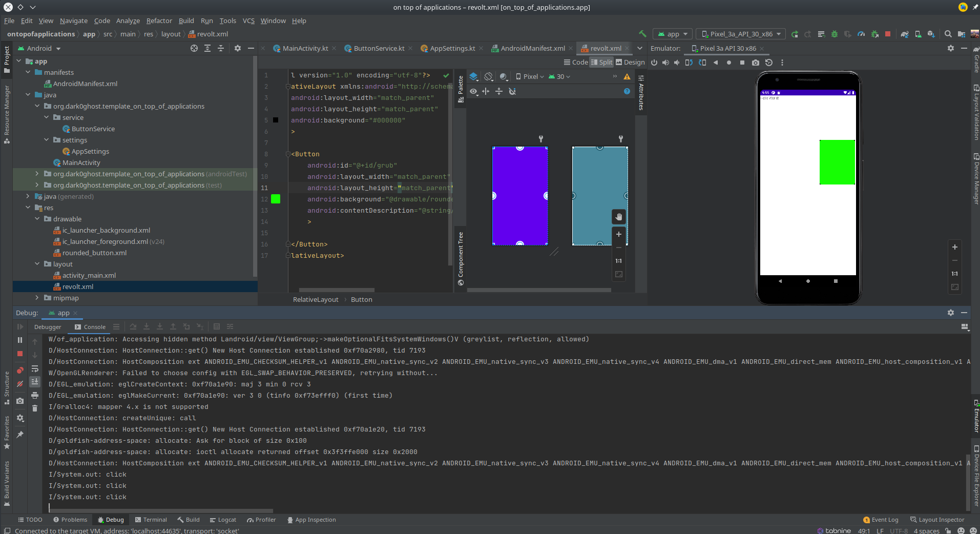980x534 pixels.
Task: Open the Profiler tool window
Action: coord(261,520)
